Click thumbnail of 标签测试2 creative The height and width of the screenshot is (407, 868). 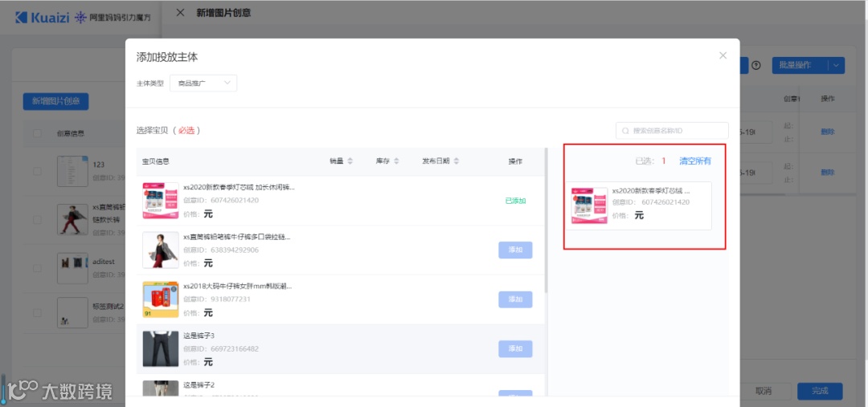72,312
